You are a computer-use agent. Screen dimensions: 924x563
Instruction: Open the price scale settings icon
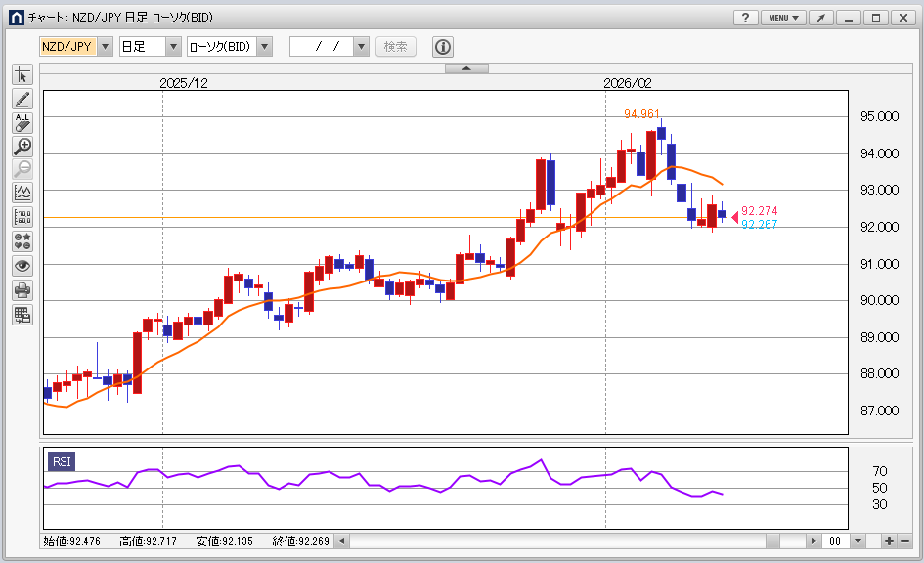pos(22,217)
